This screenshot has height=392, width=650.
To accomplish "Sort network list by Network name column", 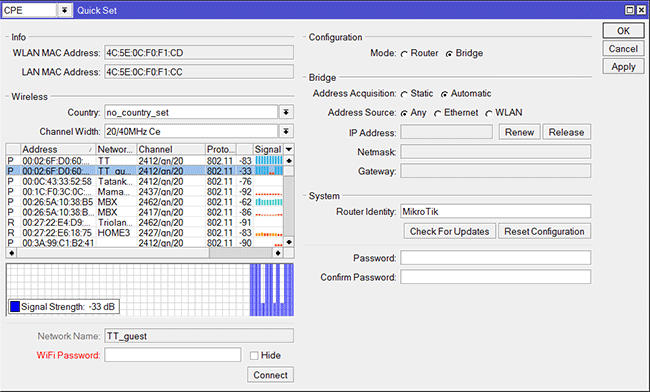I will (x=116, y=149).
